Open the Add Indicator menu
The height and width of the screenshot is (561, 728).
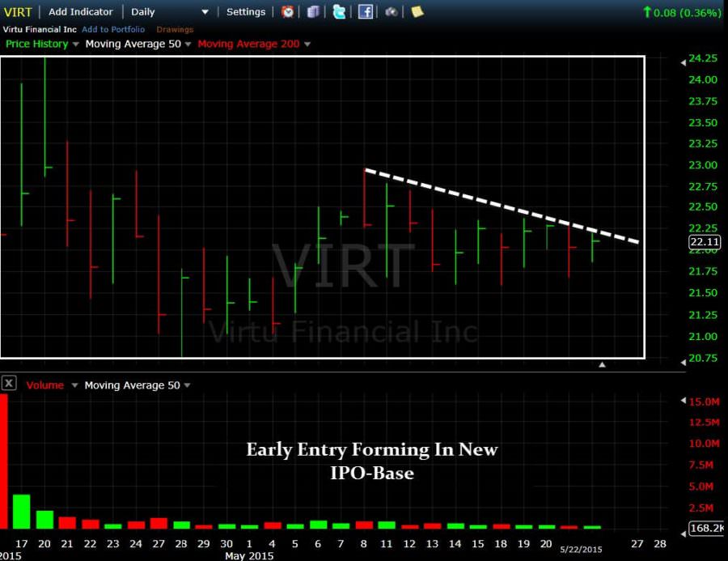coord(81,12)
